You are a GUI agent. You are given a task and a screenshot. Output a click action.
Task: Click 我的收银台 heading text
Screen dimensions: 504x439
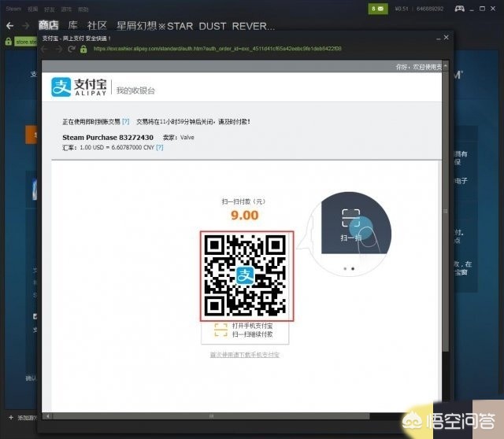[135, 90]
